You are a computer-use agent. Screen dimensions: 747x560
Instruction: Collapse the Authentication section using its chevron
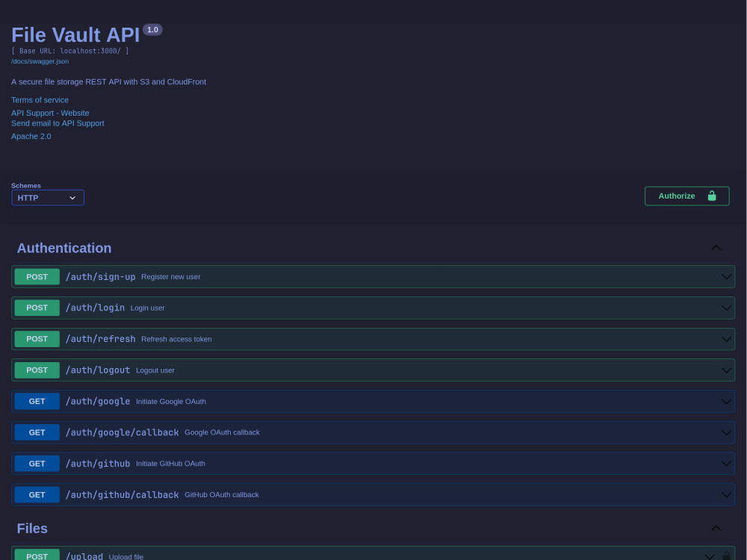pos(716,248)
